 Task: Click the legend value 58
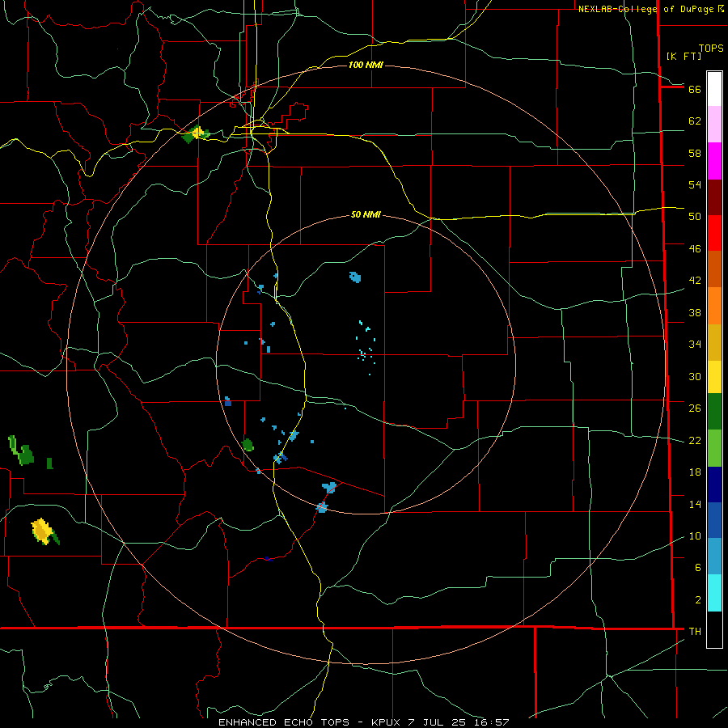pyautogui.click(x=695, y=153)
